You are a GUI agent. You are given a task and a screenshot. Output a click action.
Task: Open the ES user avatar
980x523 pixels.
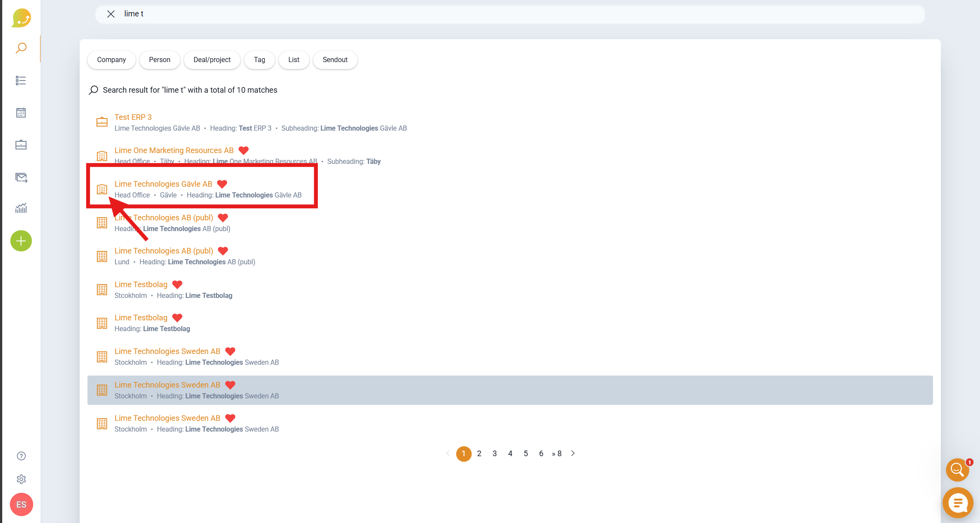point(21,504)
